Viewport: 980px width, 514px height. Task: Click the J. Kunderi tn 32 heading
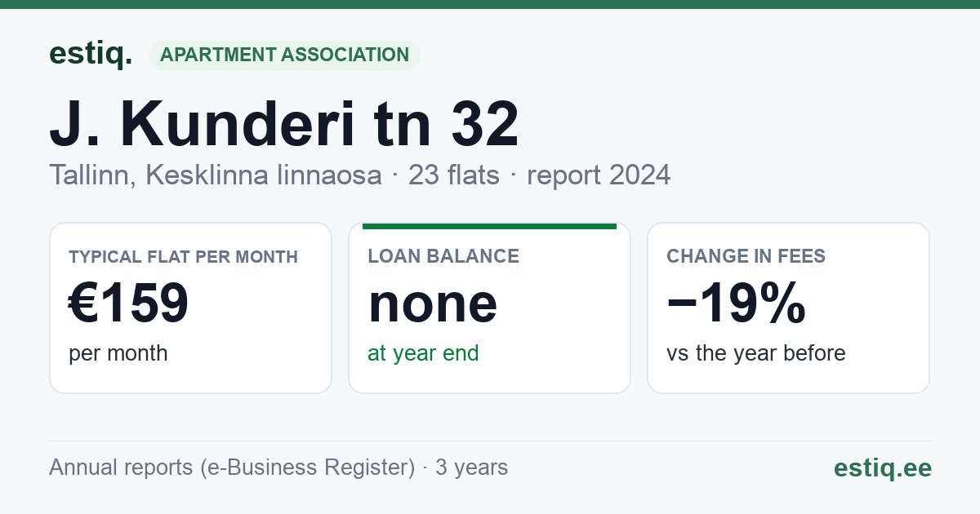click(284, 125)
